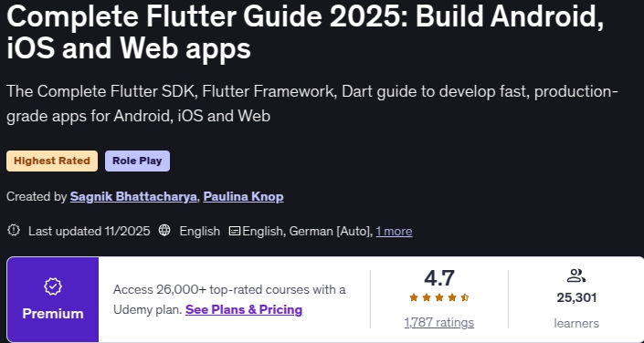The width and height of the screenshot is (644, 343).
Task: Click the closed captions icon
Action: (235, 231)
